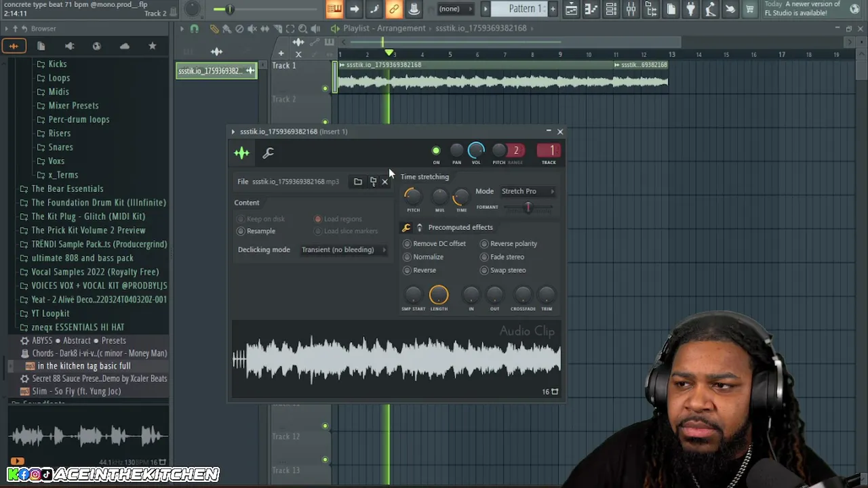868x488 pixels.
Task: Enable Reverse polarity
Action: (x=509, y=244)
